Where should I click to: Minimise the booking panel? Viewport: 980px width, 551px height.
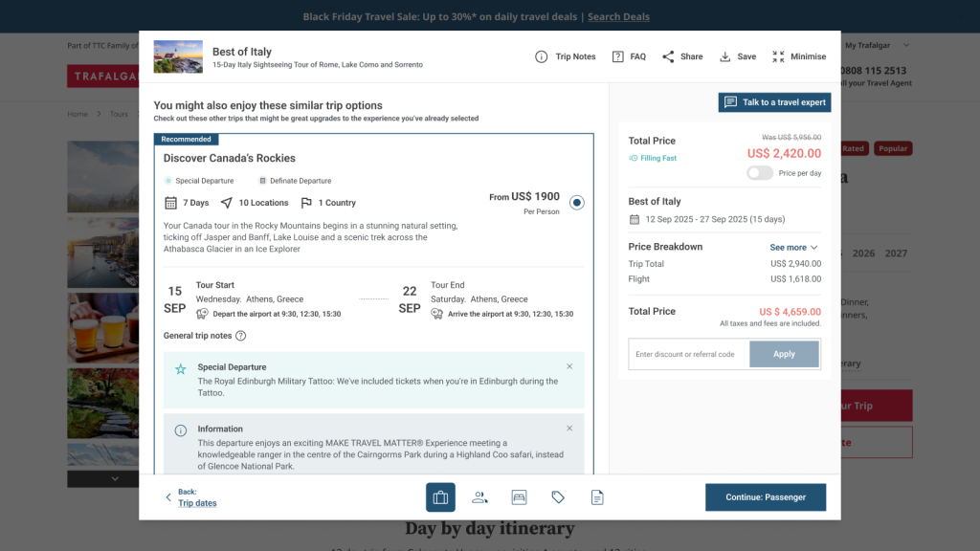coord(778,56)
